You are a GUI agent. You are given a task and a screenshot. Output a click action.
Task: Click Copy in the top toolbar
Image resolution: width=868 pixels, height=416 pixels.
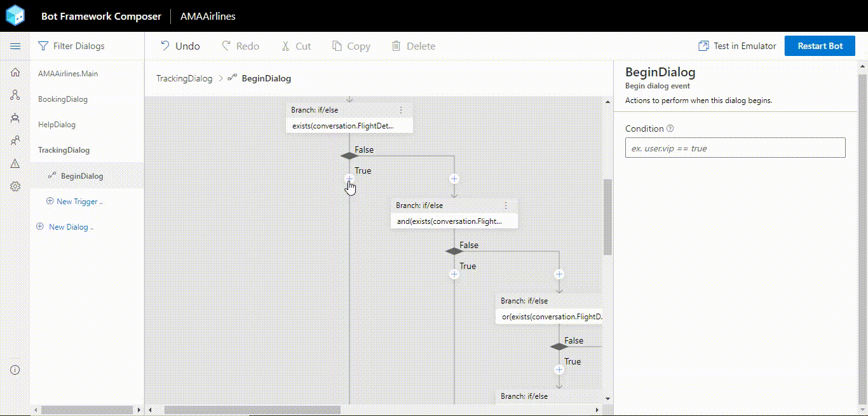[x=351, y=45]
